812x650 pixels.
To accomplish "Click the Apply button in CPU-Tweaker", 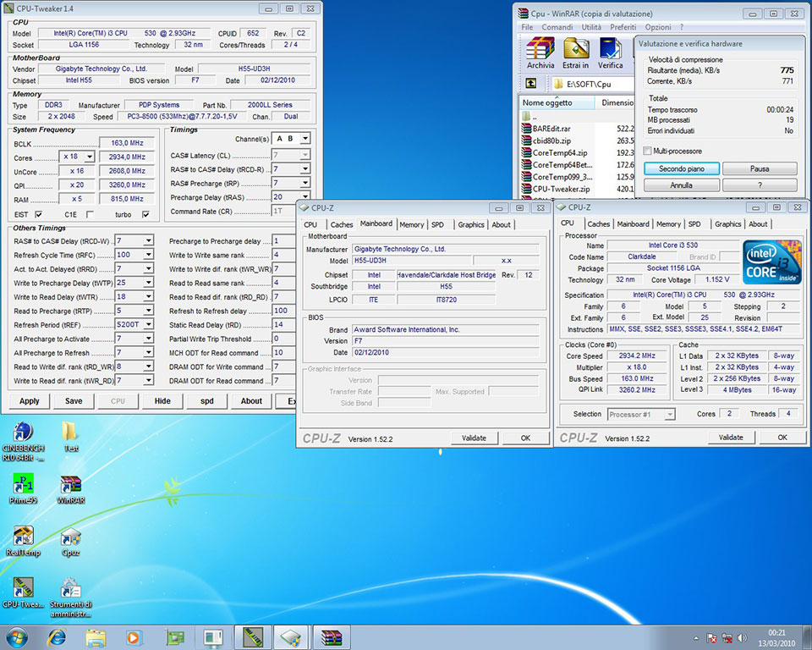I will 30,400.
